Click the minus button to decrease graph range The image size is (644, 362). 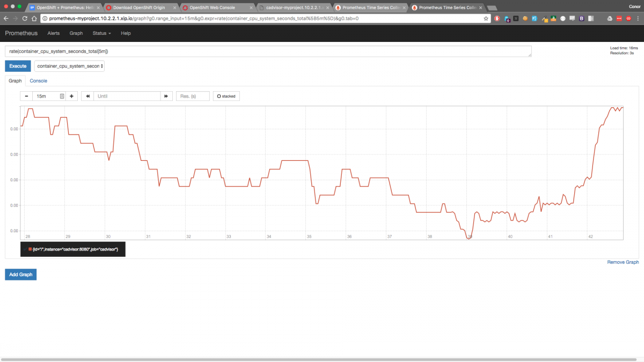pyautogui.click(x=26, y=96)
